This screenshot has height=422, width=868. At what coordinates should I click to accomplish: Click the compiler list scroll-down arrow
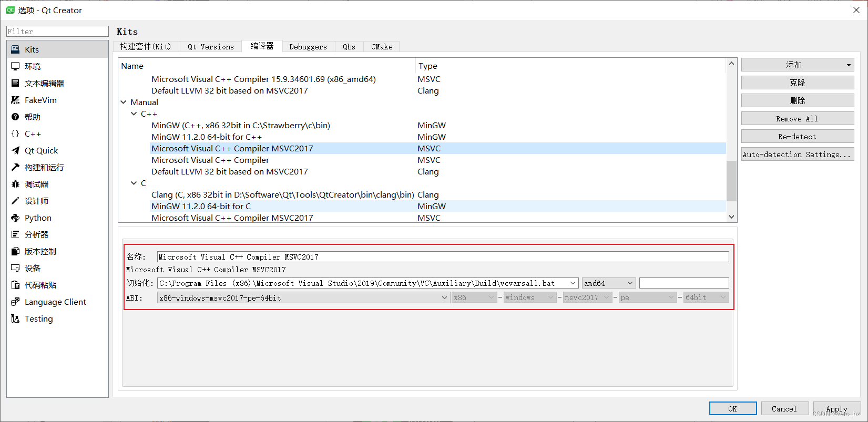coord(731,217)
